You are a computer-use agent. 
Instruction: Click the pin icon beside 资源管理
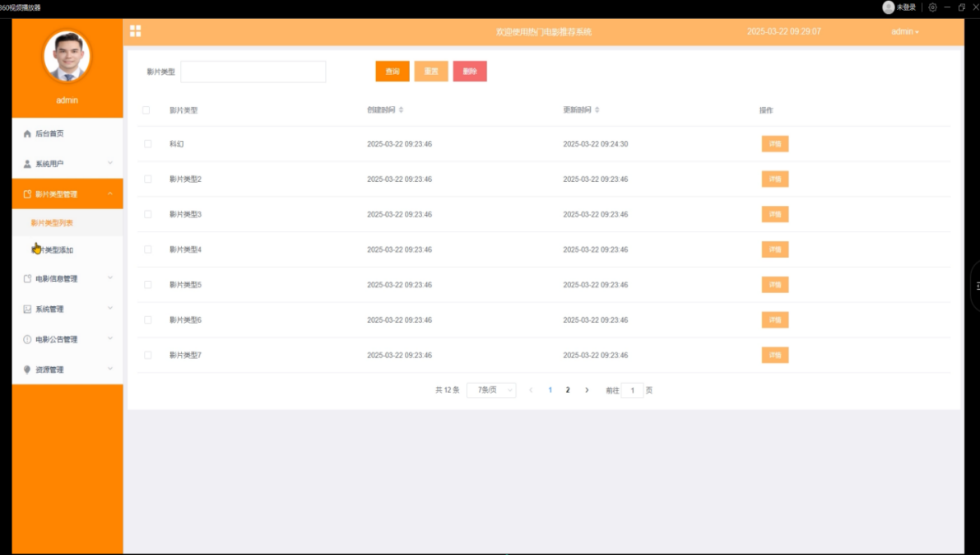[x=27, y=369]
